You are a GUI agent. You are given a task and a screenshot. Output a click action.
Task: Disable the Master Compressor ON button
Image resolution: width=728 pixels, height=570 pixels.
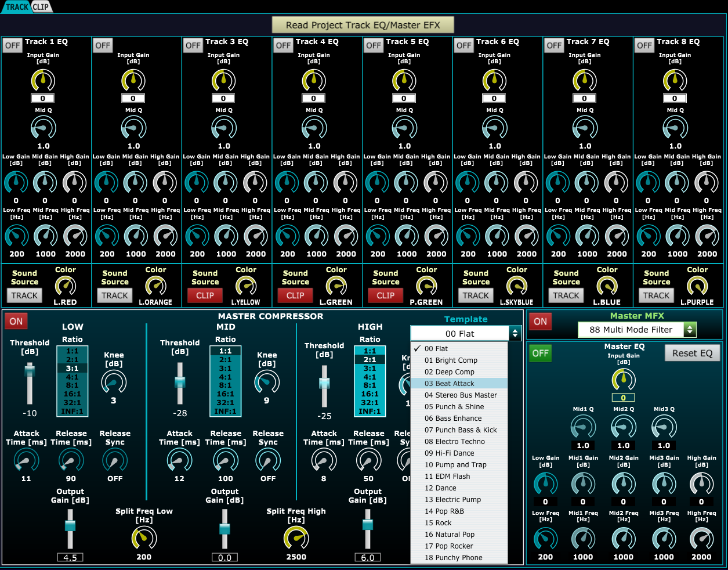tap(16, 321)
